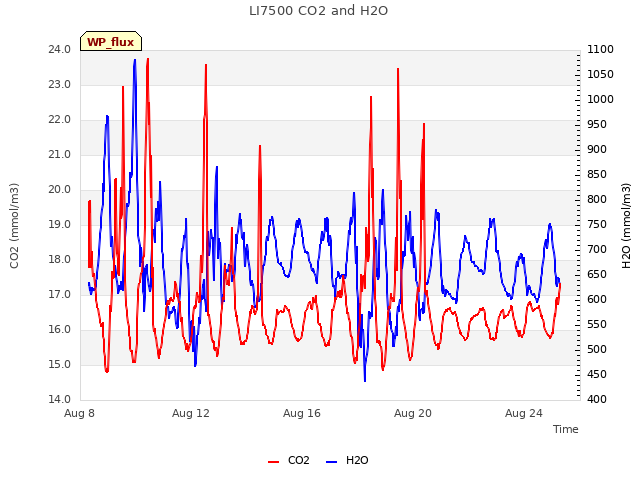Click the 1000 right axis value
The height and width of the screenshot is (480, 640).
600,99
